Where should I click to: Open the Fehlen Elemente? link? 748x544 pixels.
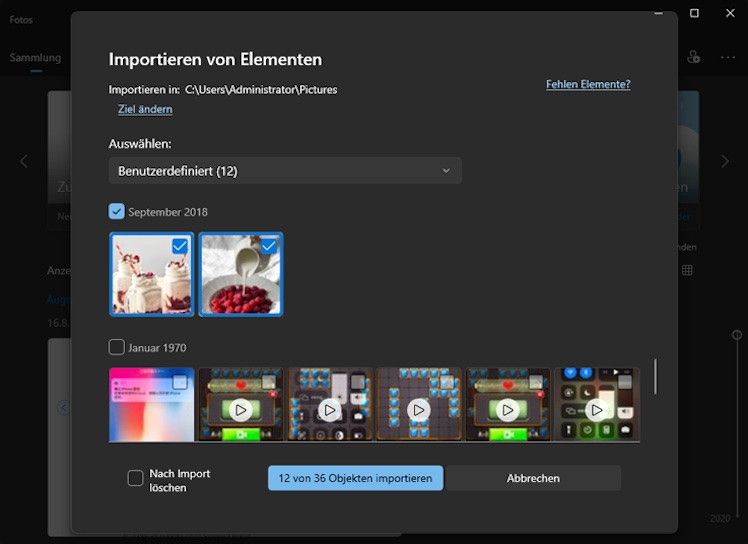click(x=588, y=84)
